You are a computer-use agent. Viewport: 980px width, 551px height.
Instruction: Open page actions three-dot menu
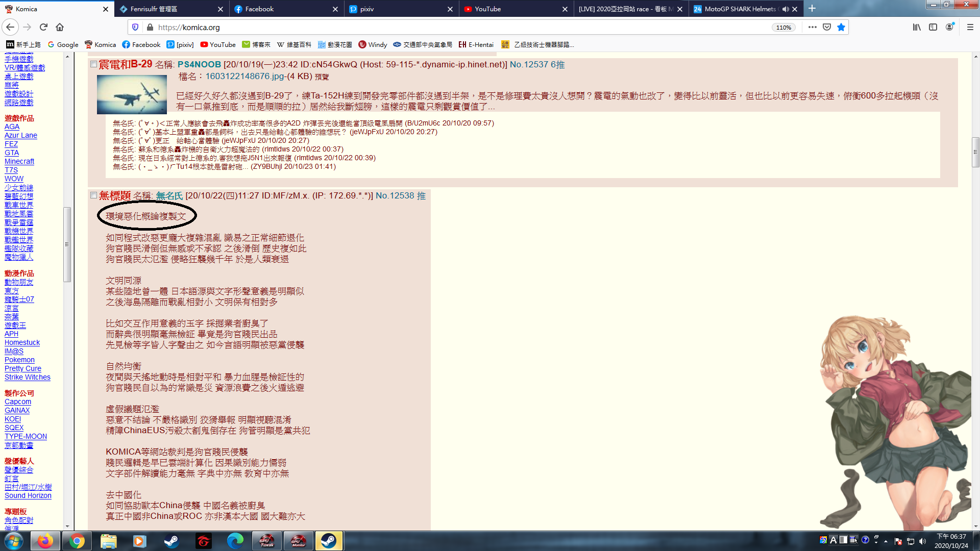pyautogui.click(x=813, y=27)
